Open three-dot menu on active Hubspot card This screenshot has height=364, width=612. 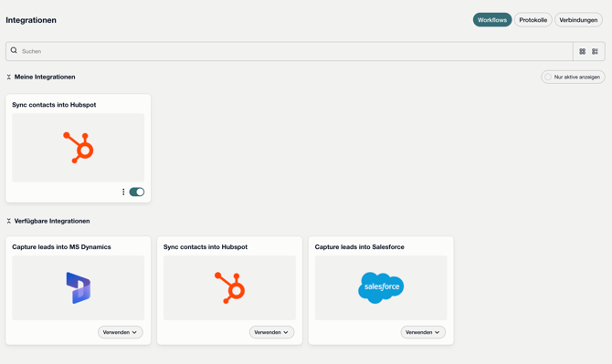123,192
